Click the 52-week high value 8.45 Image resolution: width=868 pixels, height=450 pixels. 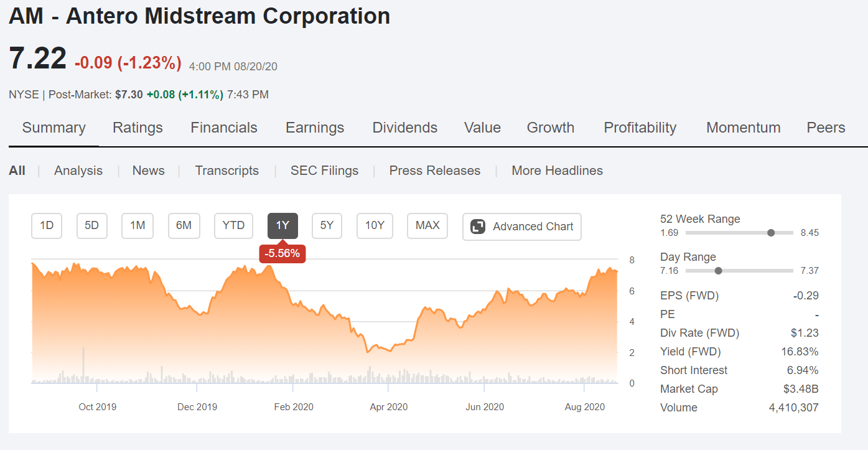pyautogui.click(x=810, y=233)
